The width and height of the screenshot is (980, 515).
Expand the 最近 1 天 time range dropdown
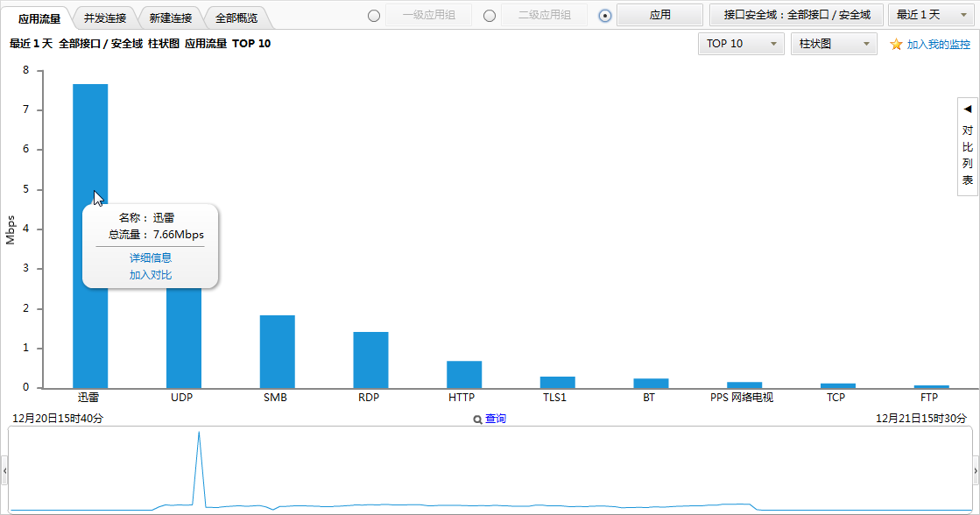pyautogui.click(x=932, y=15)
